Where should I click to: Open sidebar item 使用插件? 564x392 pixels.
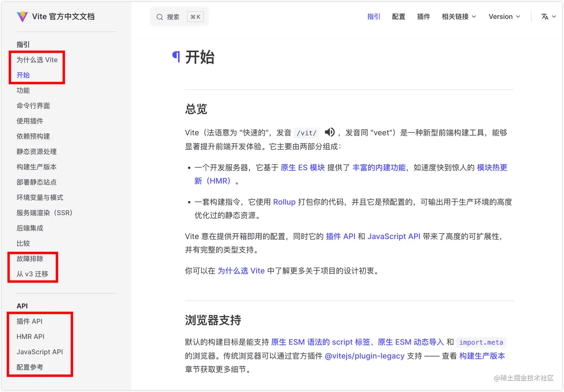tap(30, 121)
